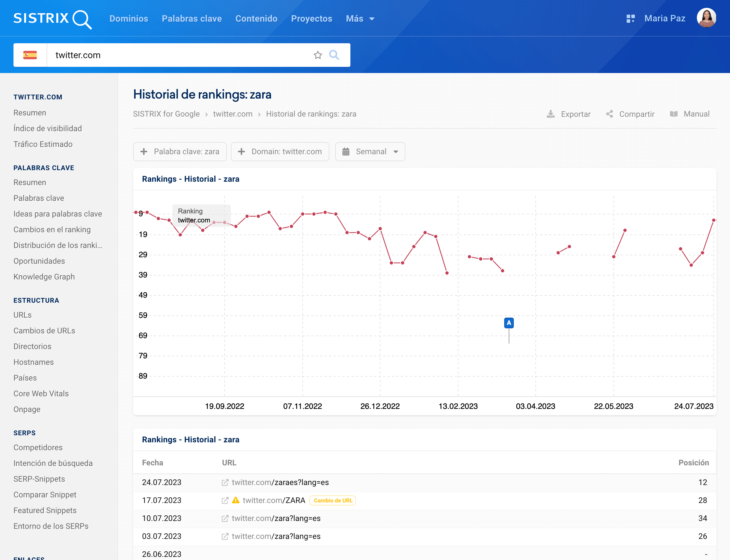
Task: Click the Manual book icon
Action: (x=674, y=114)
